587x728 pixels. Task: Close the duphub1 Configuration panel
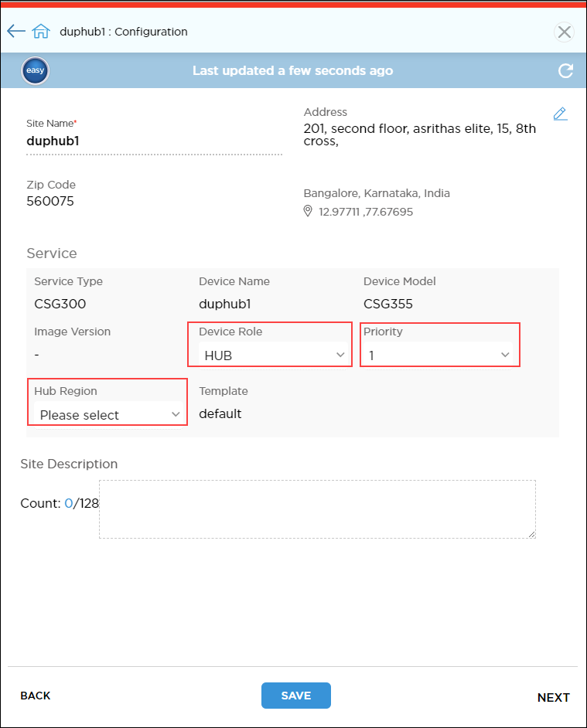(x=564, y=32)
